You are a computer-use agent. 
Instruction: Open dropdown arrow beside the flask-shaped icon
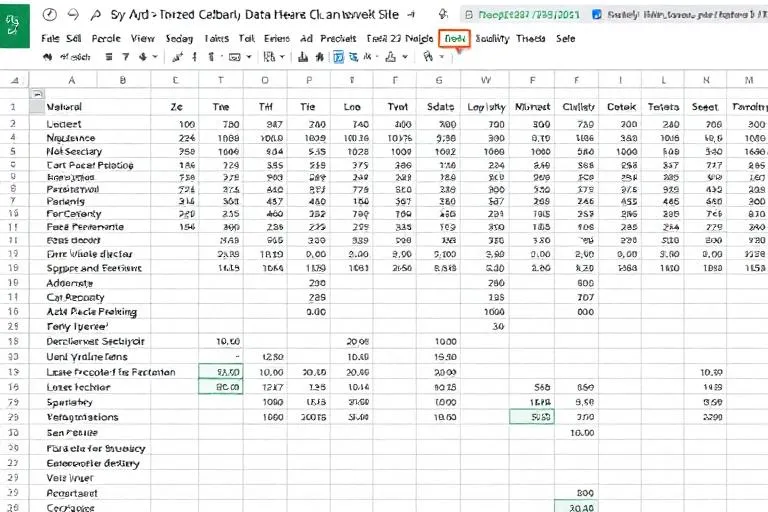click(x=405, y=57)
